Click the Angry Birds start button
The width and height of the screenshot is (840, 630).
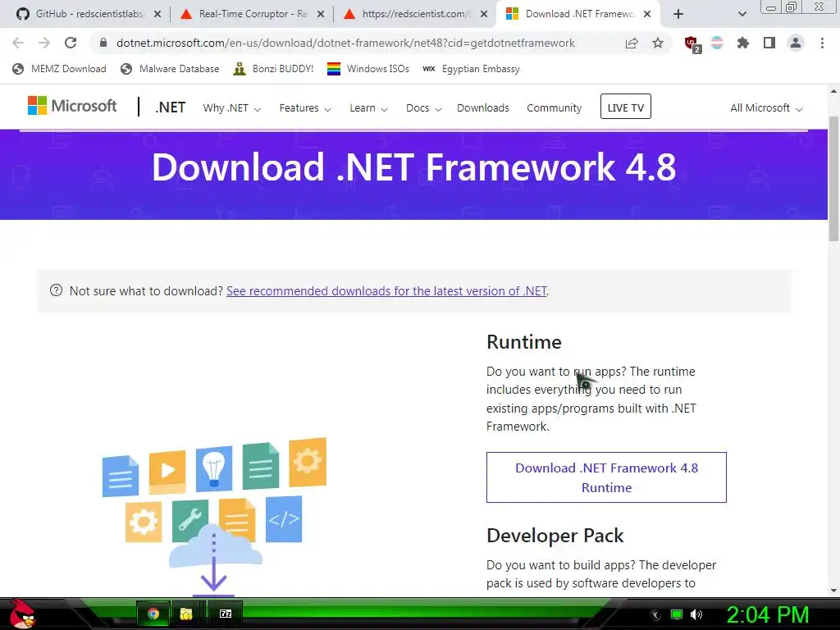[x=21, y=614]
